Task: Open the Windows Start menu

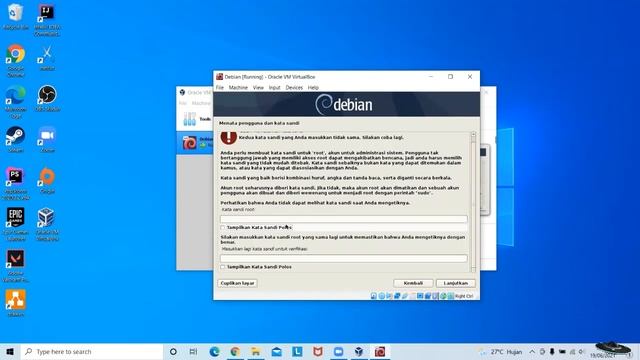Action: [x=10, y=351]
